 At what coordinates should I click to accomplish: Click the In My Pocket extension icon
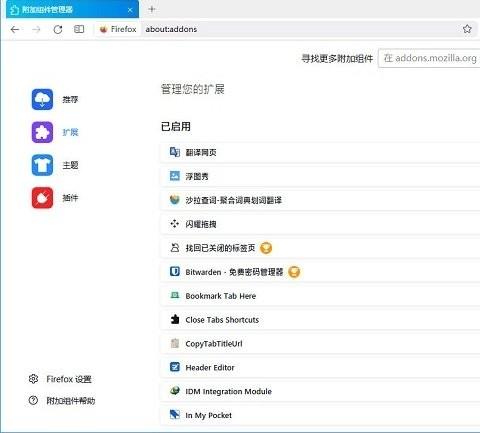[175, 415]
